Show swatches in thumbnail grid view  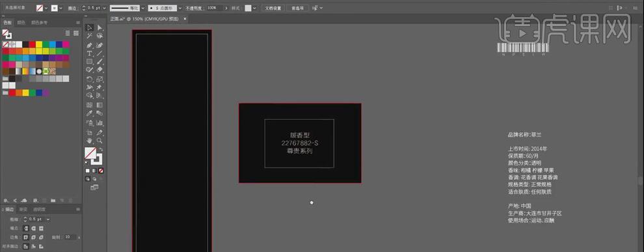(76, 33)
